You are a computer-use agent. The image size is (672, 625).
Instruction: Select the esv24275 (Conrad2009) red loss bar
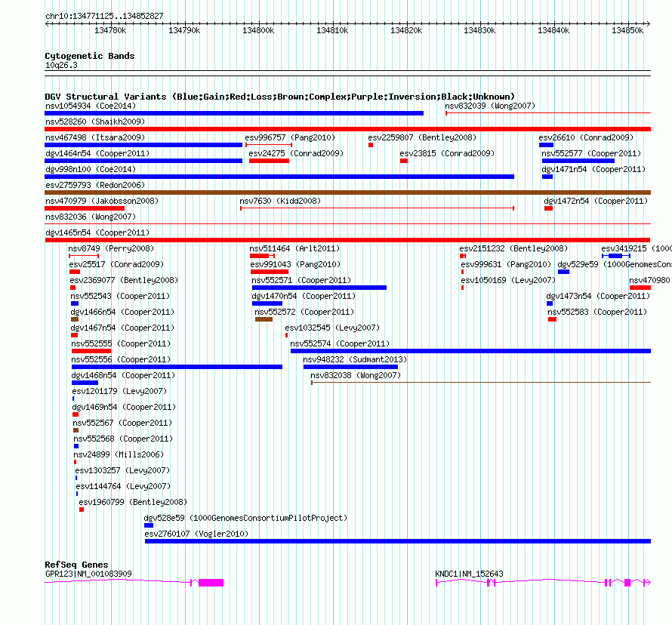tap(269, 161)
